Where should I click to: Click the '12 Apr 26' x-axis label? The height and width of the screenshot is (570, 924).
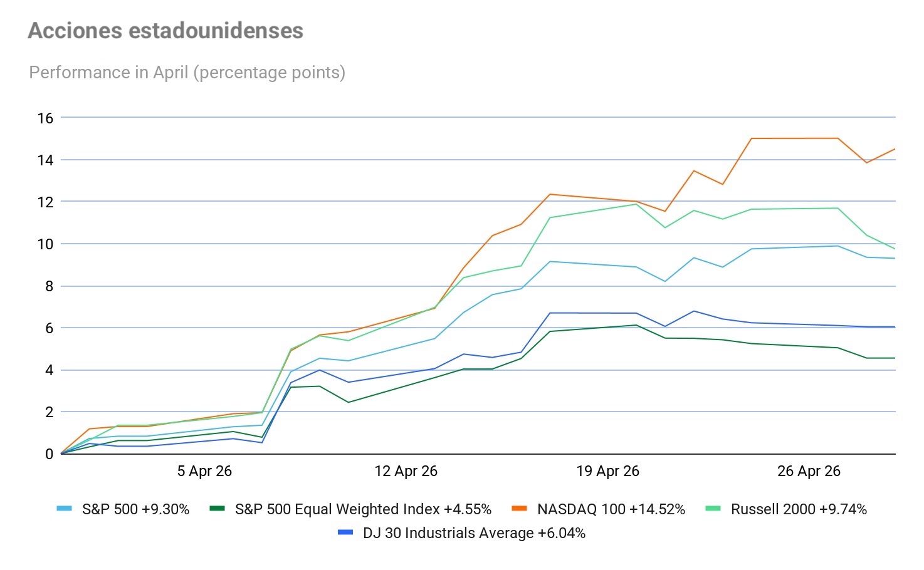(406, 471)
